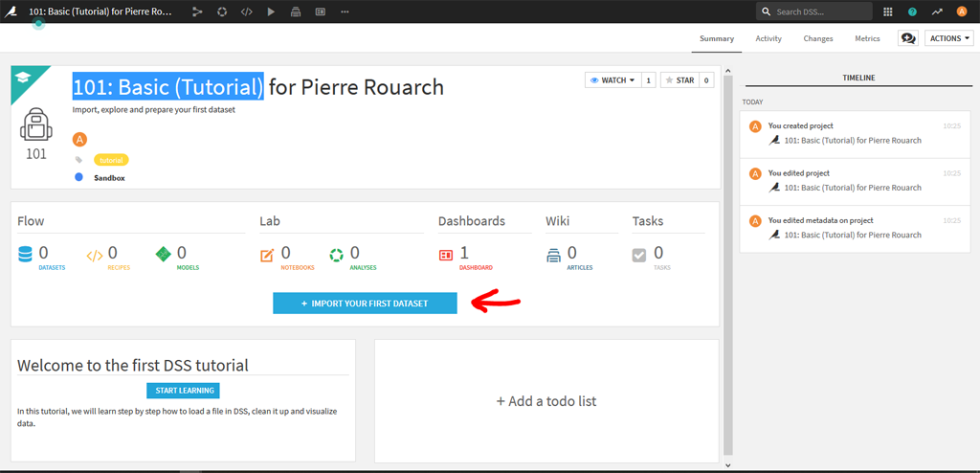Click the Tasks section heading

pos(648,221)
